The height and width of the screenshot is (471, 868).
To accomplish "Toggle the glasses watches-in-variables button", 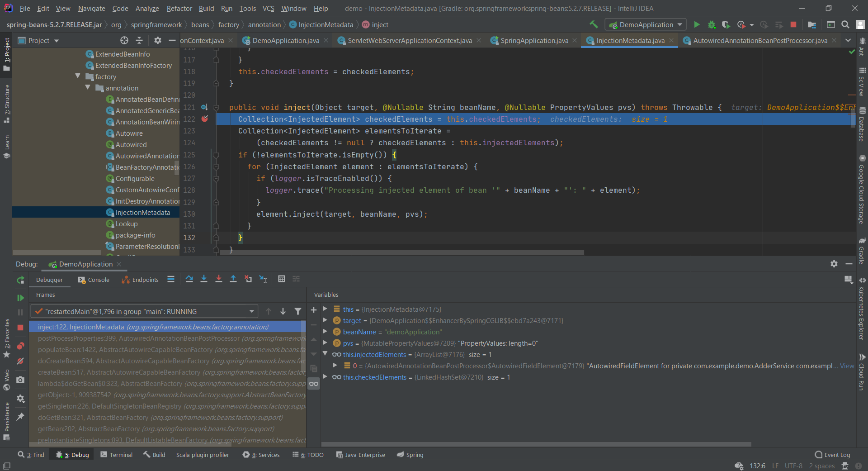I will tap(314, 384).
